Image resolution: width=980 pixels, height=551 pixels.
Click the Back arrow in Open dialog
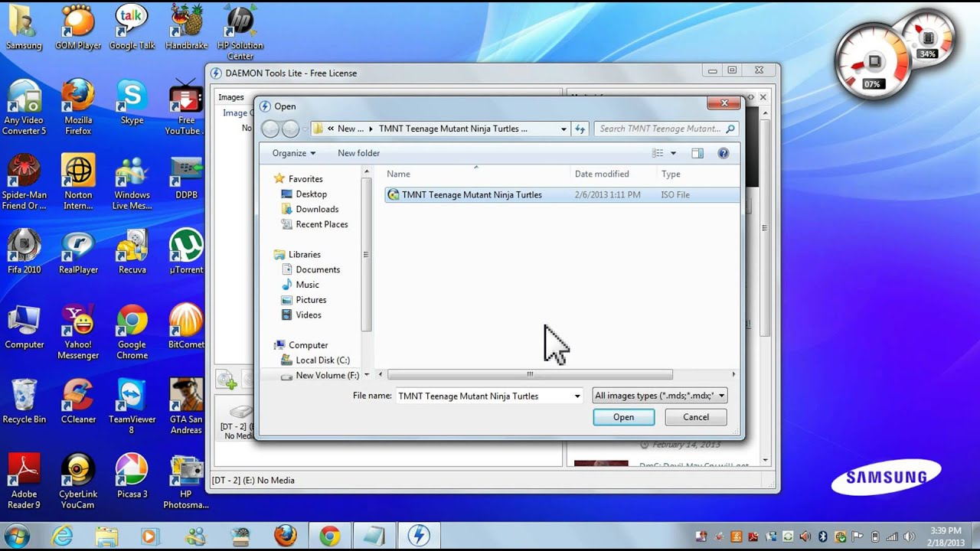(270, 129)
